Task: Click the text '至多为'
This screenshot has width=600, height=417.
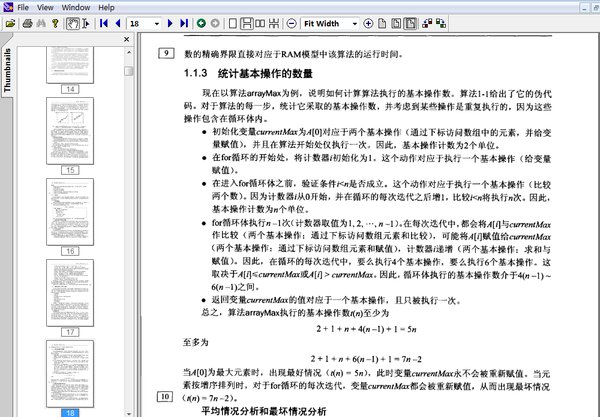Action: 196,342
